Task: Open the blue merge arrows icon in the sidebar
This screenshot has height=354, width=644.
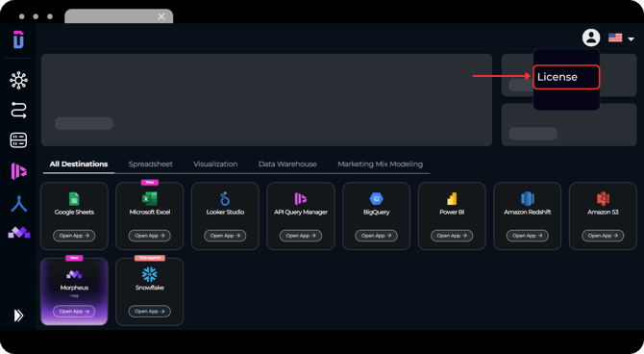Action: click(x=19, y=204)
